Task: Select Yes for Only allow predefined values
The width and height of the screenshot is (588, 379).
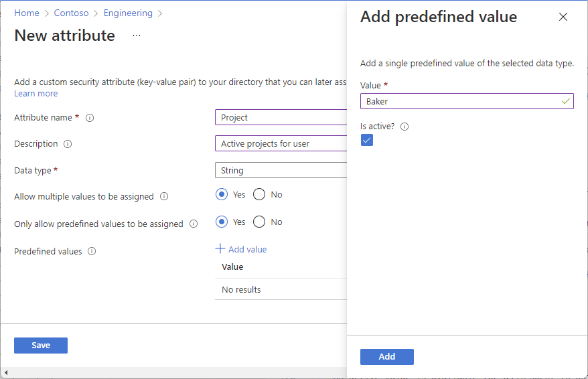Action: point(222,222)
